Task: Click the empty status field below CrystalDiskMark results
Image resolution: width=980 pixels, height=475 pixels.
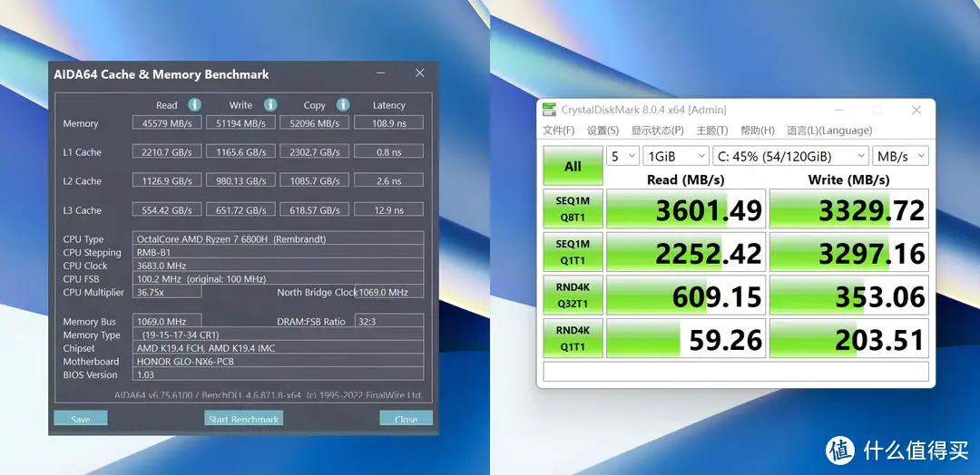Action: 736,371
